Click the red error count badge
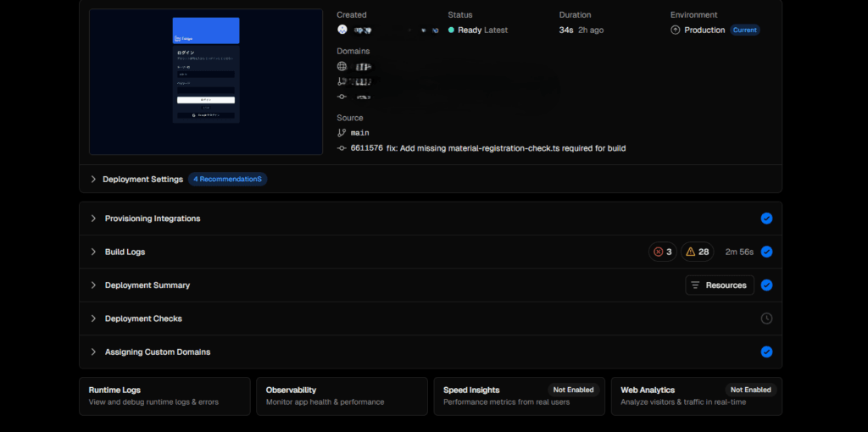This screenshot has height=432, width=868. (x=662, y=252)
